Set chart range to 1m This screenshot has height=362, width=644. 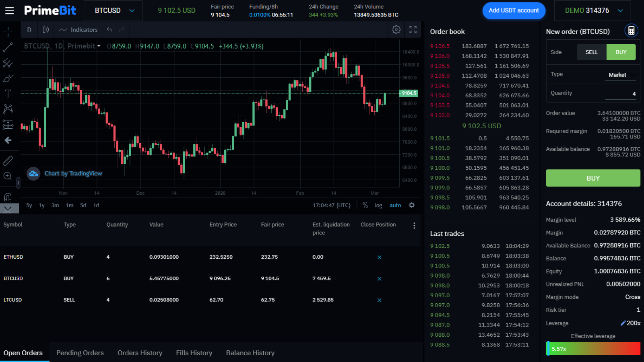(x=70, y=205)
